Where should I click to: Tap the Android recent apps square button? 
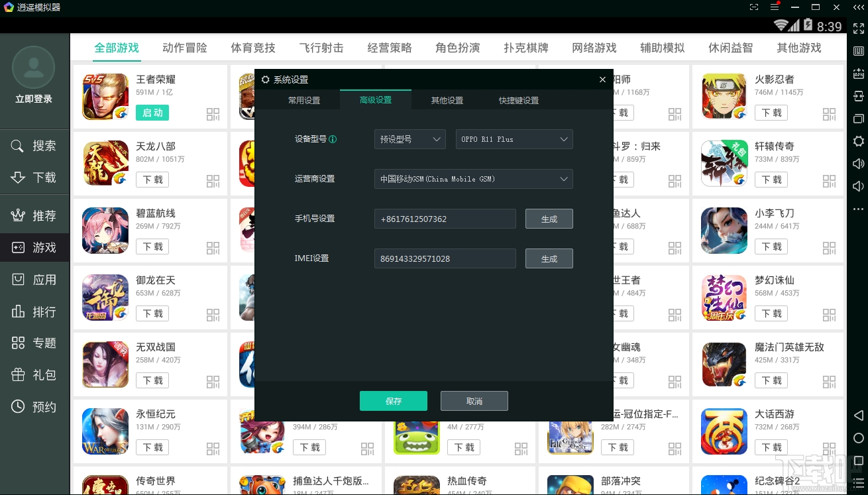click(x=859, y=461)
